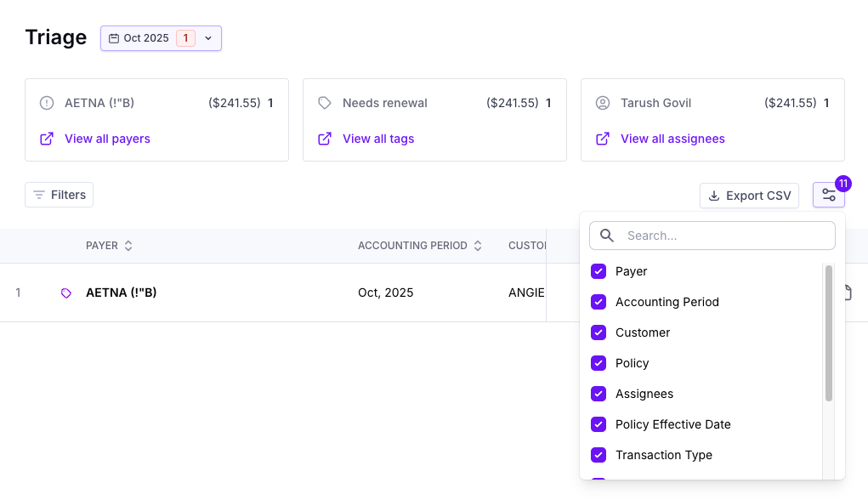The height and width of the screenshot is (500, 868).
Task: Click the Export CSV button
Action: coord(749,196)
